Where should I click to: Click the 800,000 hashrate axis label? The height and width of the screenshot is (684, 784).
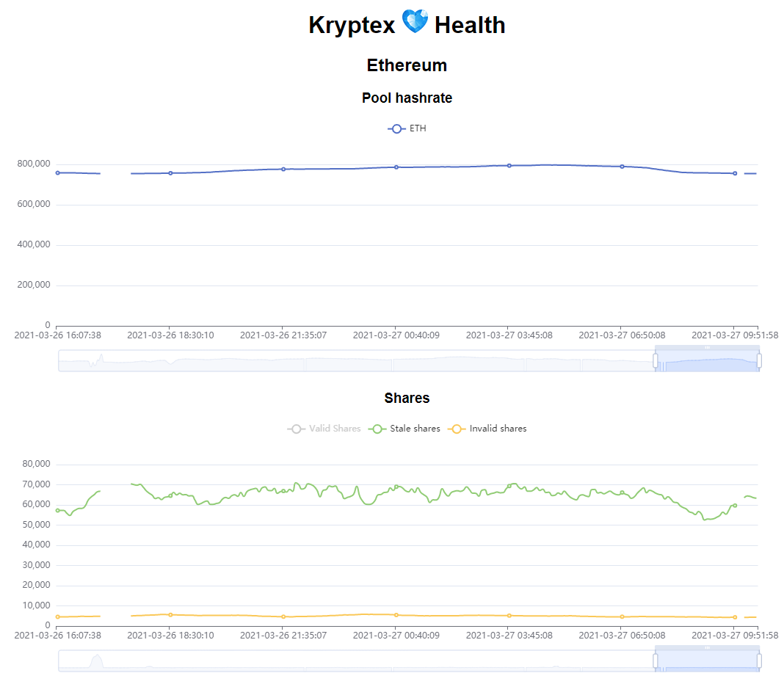(34, 164)
